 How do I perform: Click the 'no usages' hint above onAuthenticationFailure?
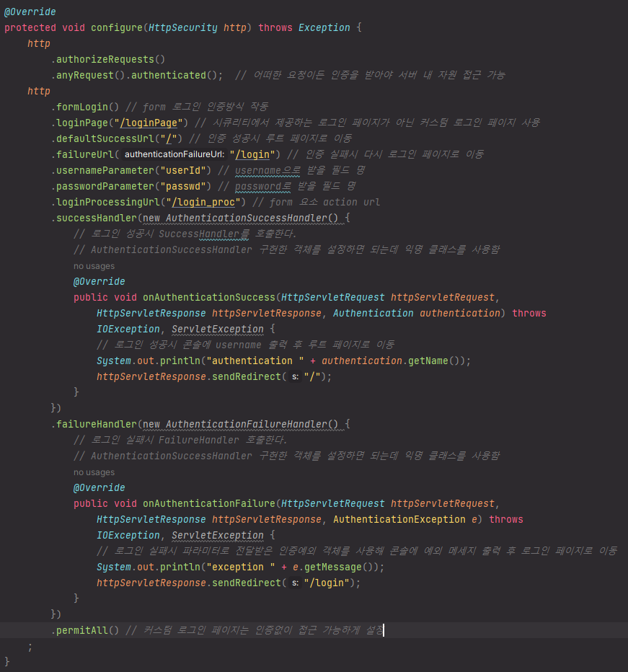click(94, 472)
